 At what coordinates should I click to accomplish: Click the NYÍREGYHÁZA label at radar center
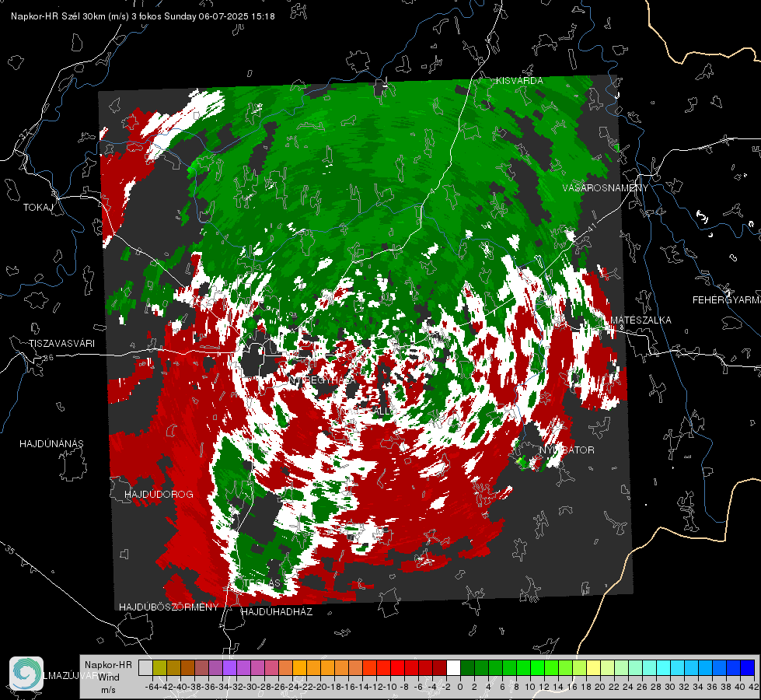click(x=321, y=380)
